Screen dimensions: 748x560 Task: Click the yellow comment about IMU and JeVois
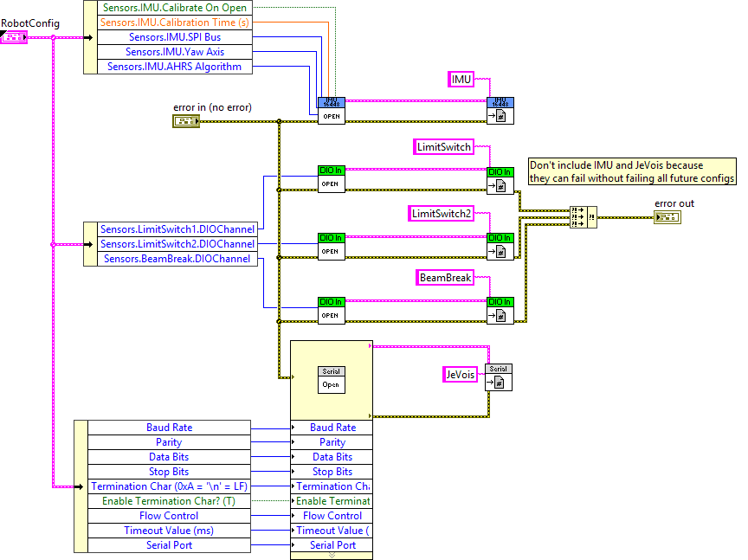632,171
